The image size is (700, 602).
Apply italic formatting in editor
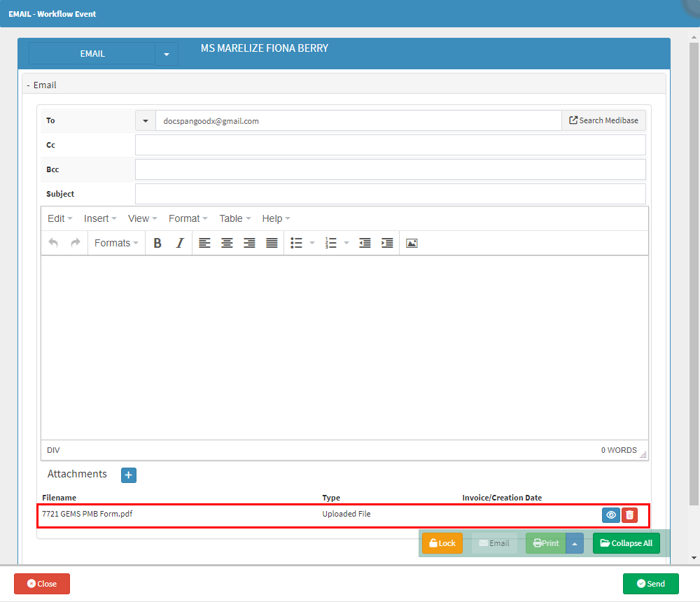(x=180, y=243)
